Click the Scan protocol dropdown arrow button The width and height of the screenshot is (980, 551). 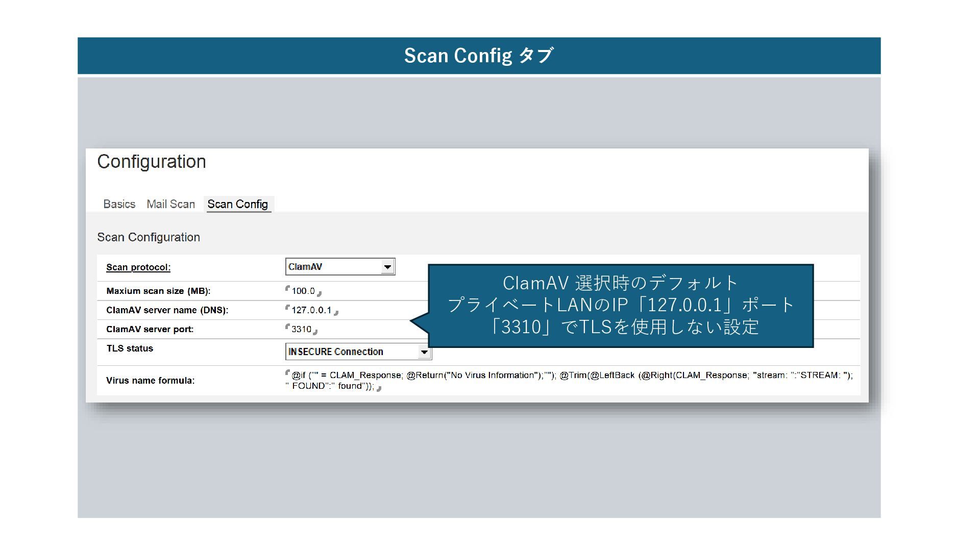(x=387, y=267)
